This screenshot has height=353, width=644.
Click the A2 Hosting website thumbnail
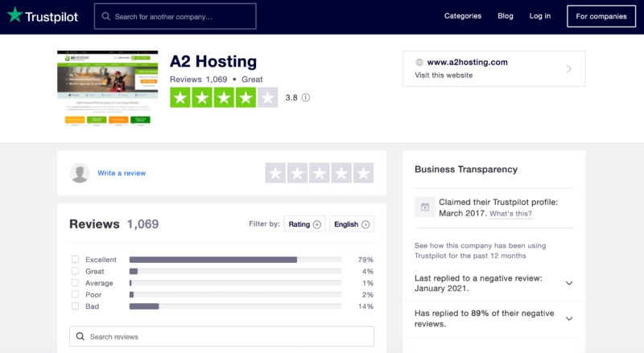click(108, 88)
